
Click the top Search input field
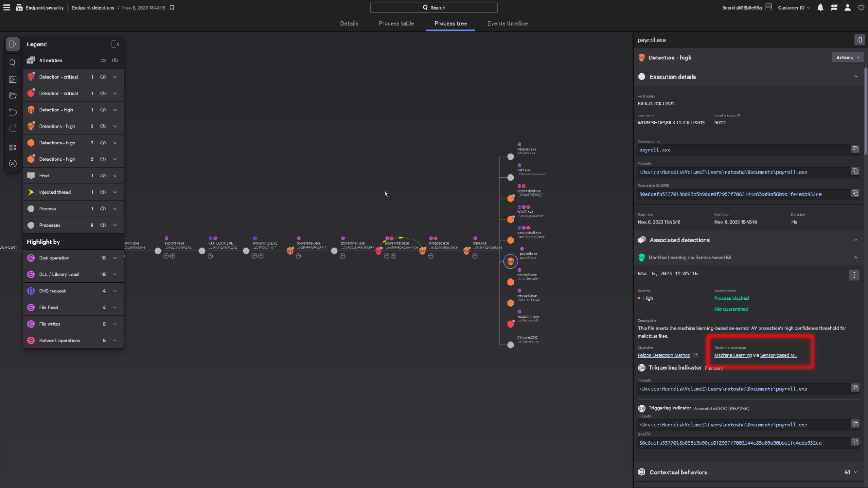[x=433, y=7]
